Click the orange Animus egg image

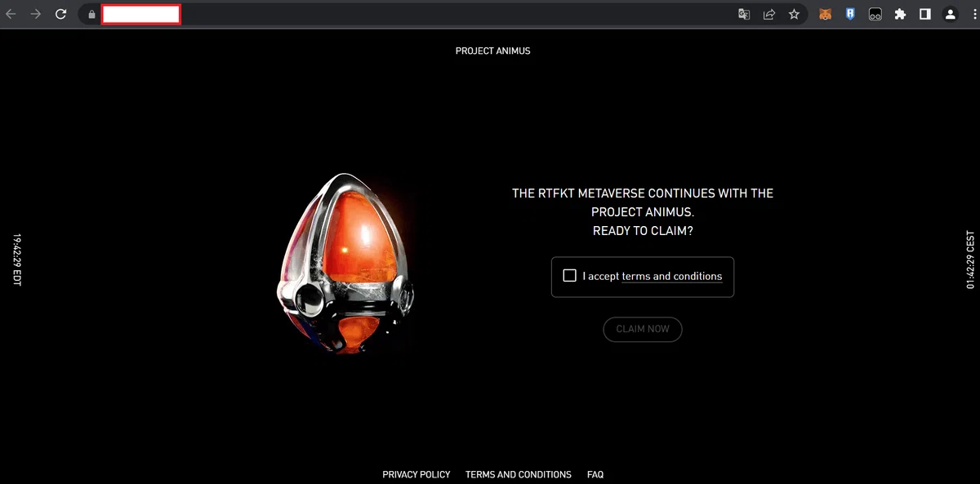click(x=346, y=263)
